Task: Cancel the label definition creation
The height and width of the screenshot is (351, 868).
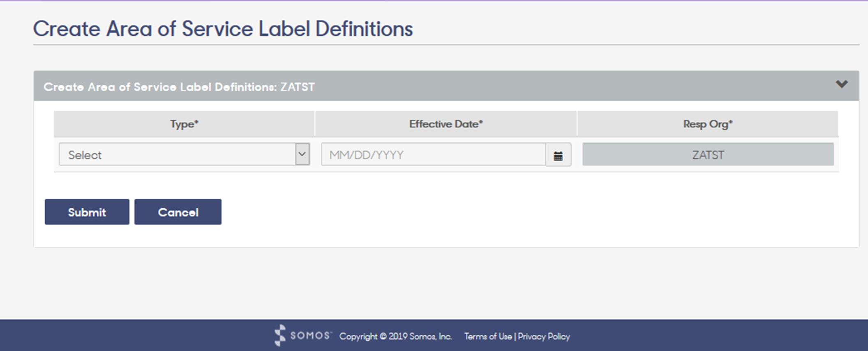Action: click(178, 212)
